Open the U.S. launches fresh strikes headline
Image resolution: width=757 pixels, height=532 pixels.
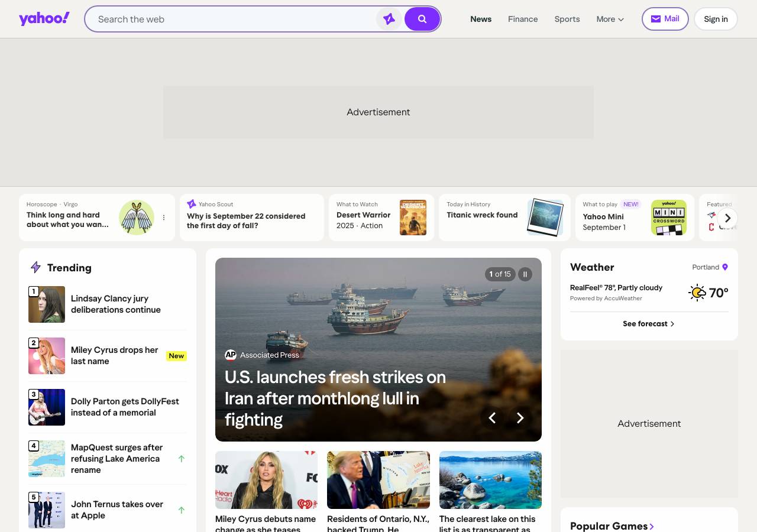(335, 398)
